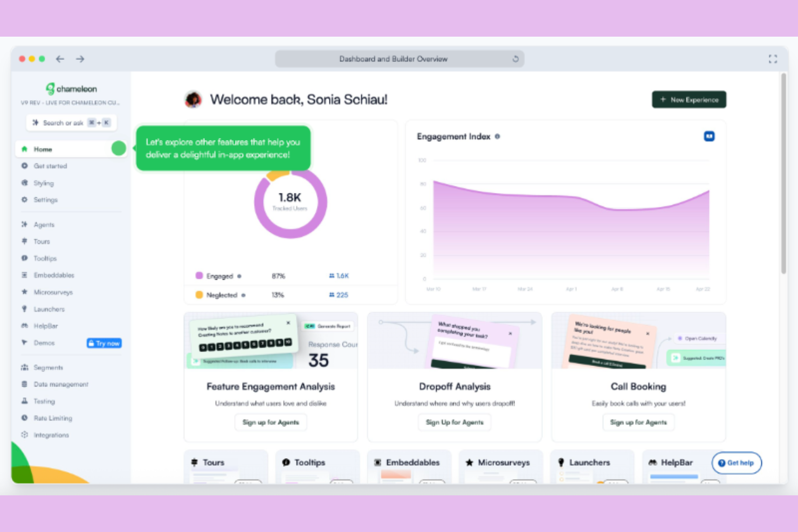Select the Integrations icon at sidebar bottom
This screenshot has height=532, width=798.
[x=24, y=434]
